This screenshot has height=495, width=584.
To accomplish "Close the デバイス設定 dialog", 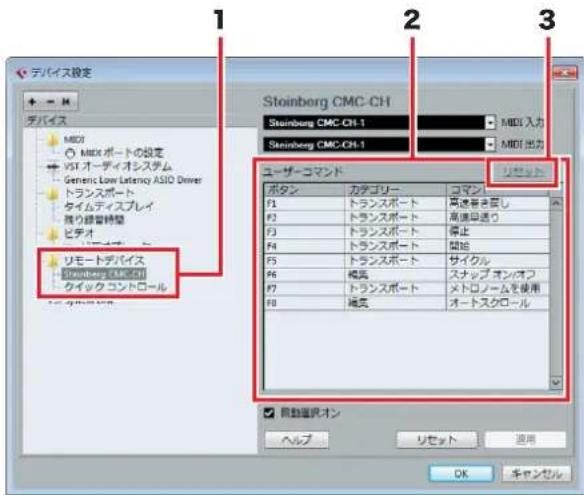I will (565, 73).
